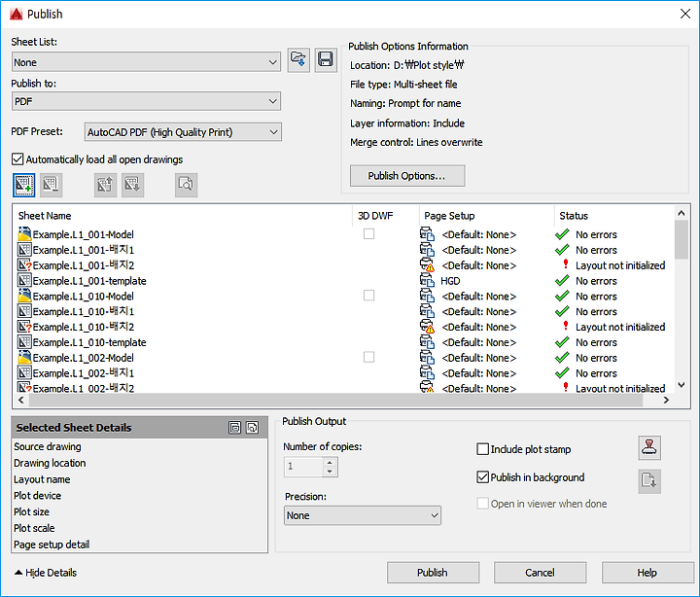Select sheet Example.L1_010-배치1

pos(83,311)
